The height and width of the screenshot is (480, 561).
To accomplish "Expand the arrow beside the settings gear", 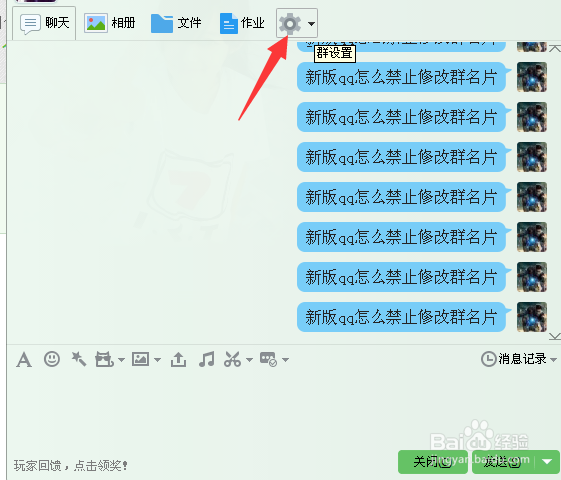I will coord(311,24).
